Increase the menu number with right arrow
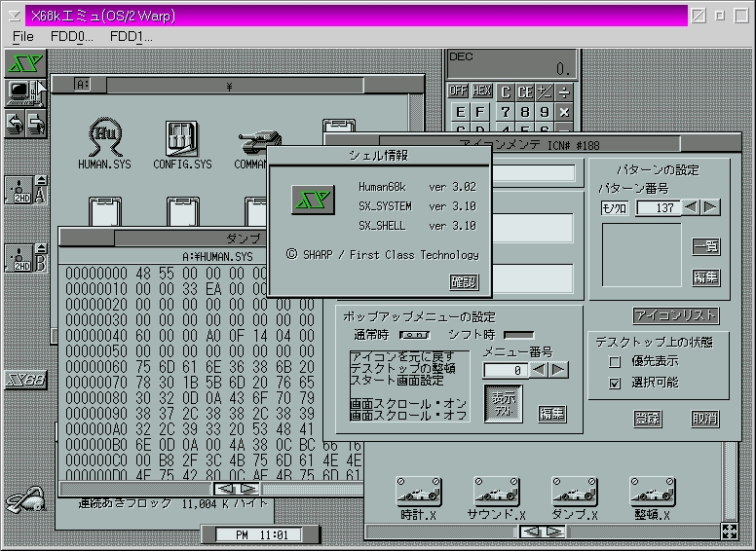 (558, 370)
